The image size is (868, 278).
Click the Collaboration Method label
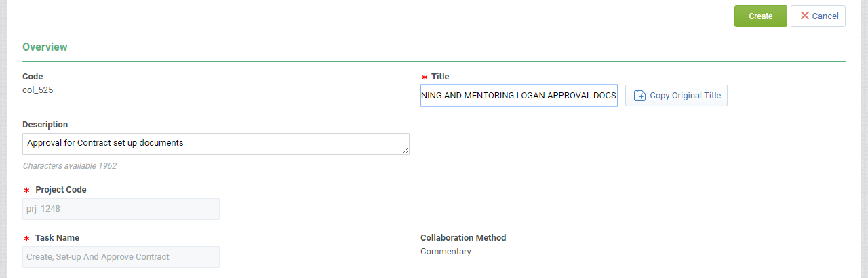[x=463, y=238]
